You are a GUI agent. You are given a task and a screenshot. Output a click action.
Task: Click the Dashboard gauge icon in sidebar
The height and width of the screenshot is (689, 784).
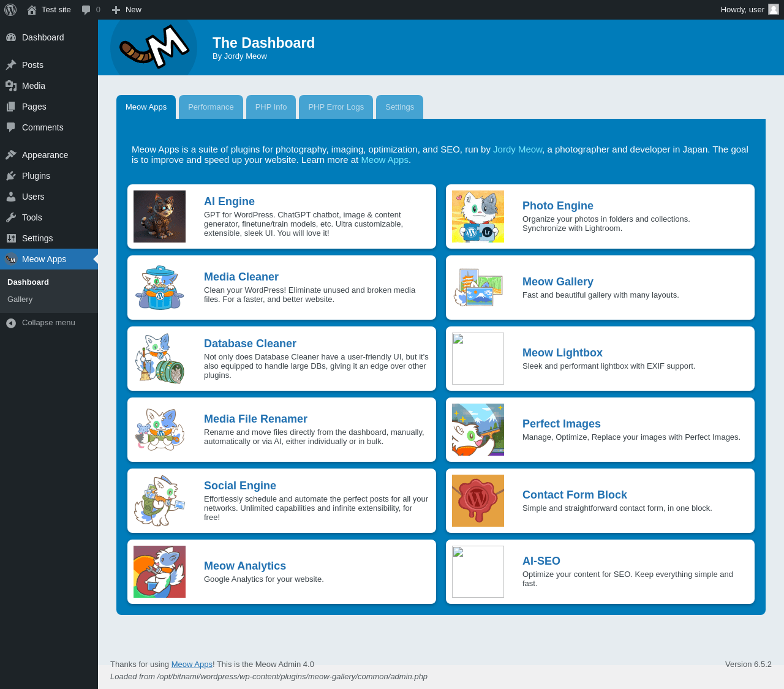11,37
